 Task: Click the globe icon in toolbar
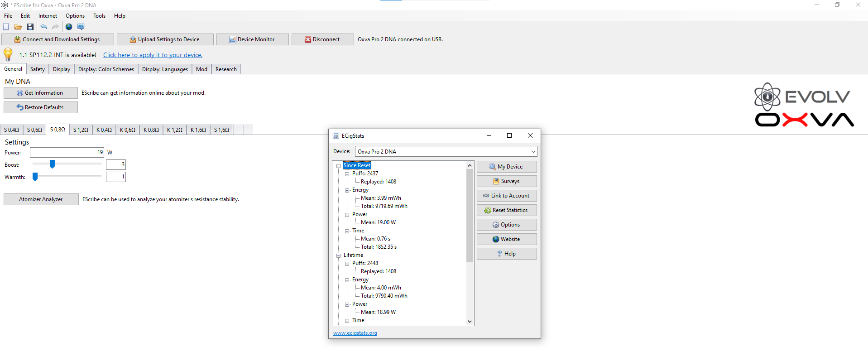click(x=69, y=27)
